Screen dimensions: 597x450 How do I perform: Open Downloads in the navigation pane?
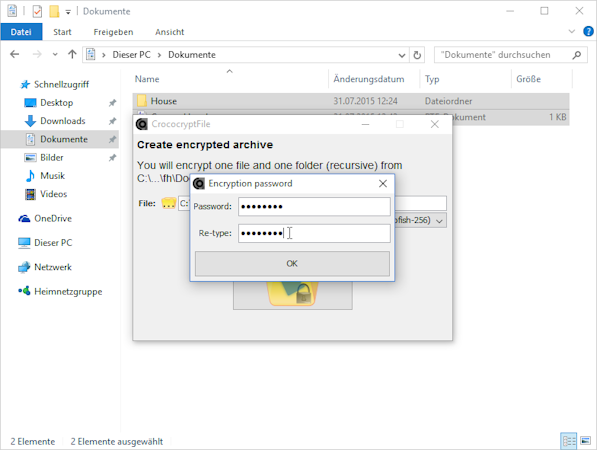click(x=62, y=121)
